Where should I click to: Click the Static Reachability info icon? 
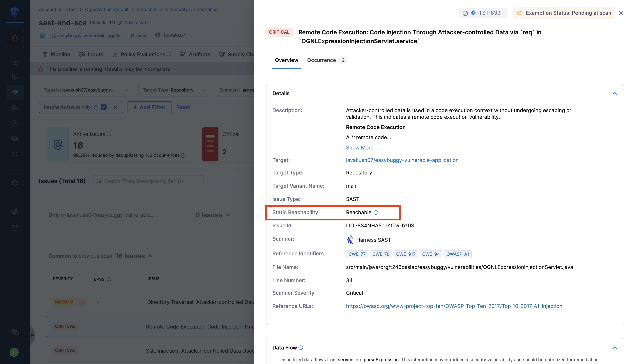(376, 213)
